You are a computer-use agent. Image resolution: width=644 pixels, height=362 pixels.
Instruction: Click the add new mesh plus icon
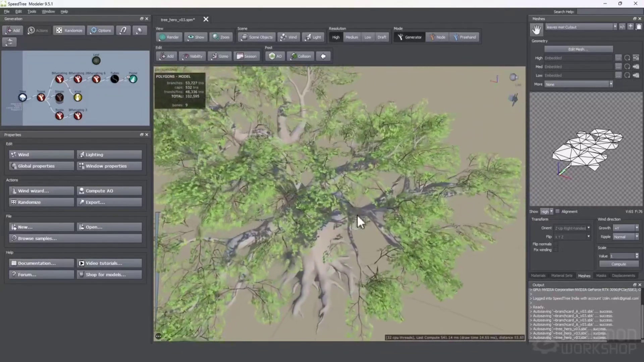click(x=631, y=27)
